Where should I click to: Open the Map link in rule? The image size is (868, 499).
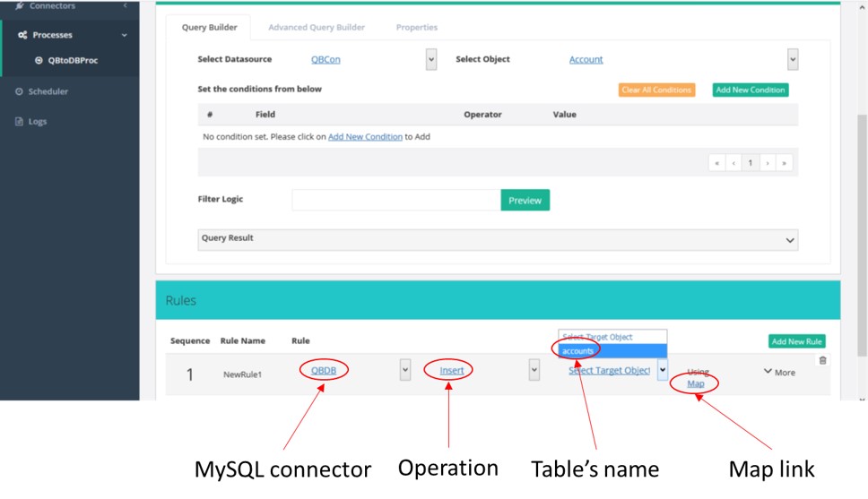click(x=695, y=383)
